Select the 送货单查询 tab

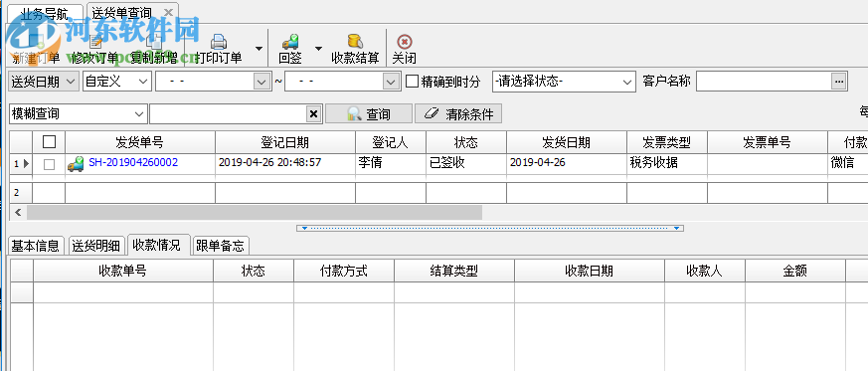[121, 13]
